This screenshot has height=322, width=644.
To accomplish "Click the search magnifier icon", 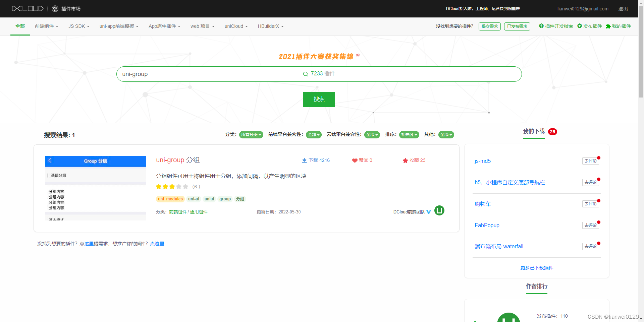I will click(306, 74).
